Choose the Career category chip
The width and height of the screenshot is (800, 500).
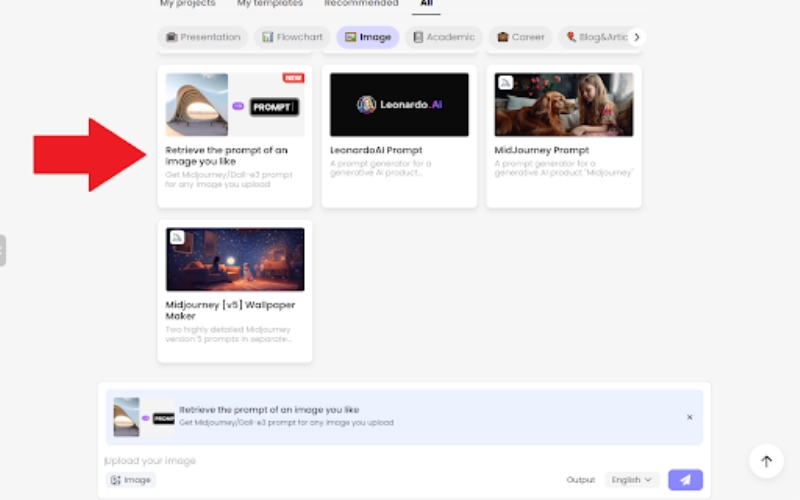(x=521, y=37)
